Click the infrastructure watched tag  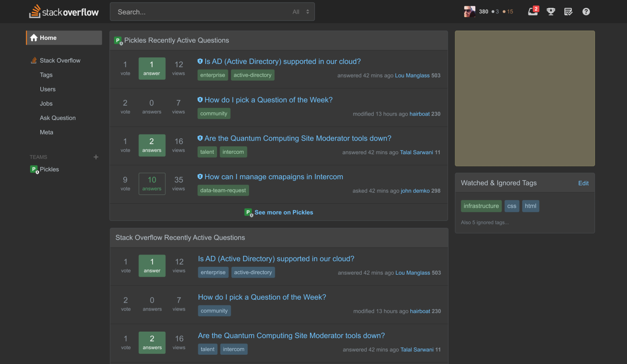tap(481, 206)
